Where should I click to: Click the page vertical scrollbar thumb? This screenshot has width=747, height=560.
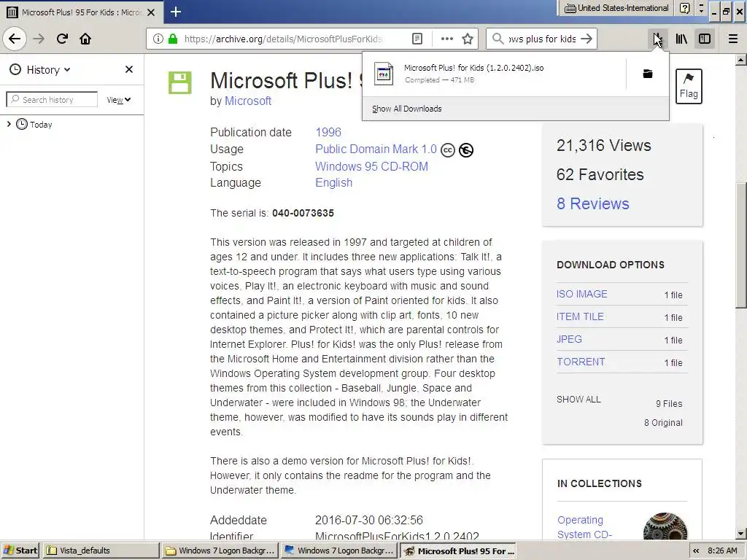(x=741, y=246)
